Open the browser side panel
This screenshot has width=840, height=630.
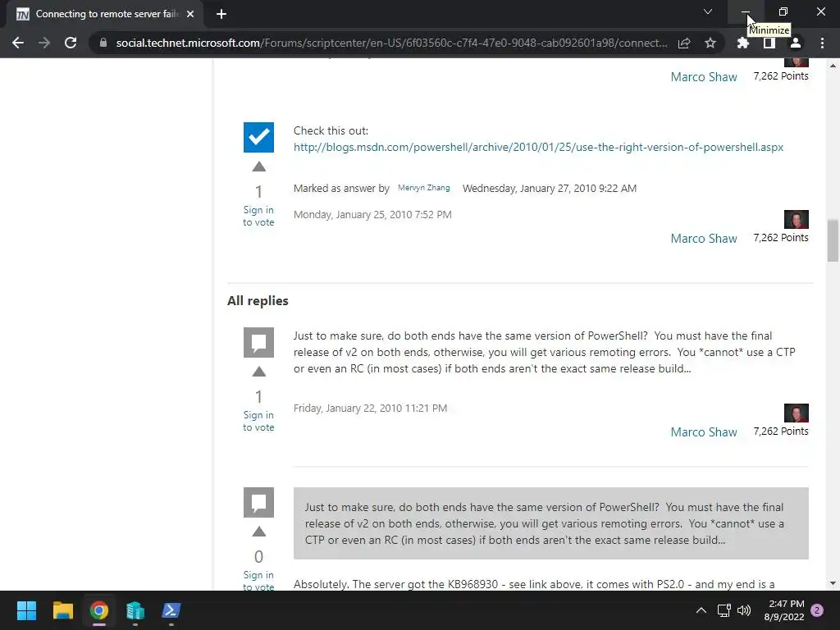[x=769, y=43]
